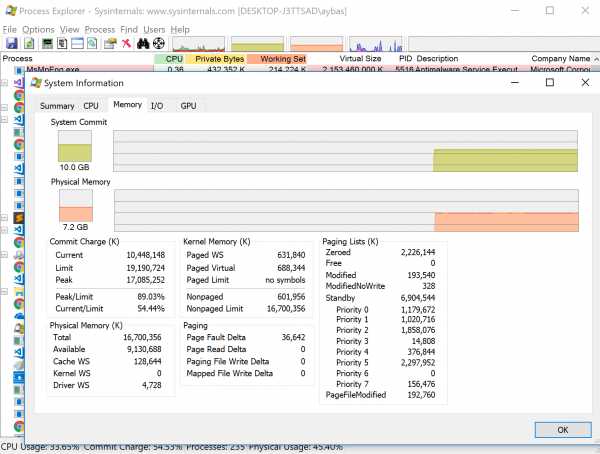Click the Available value 9,130,688
600x454 pixels.
(144, 349)
